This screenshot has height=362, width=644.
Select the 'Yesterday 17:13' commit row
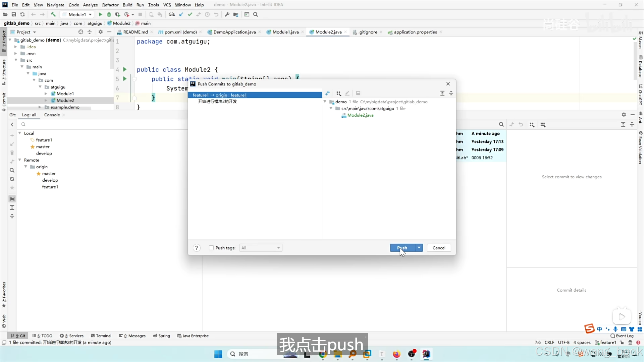(481, 141)
